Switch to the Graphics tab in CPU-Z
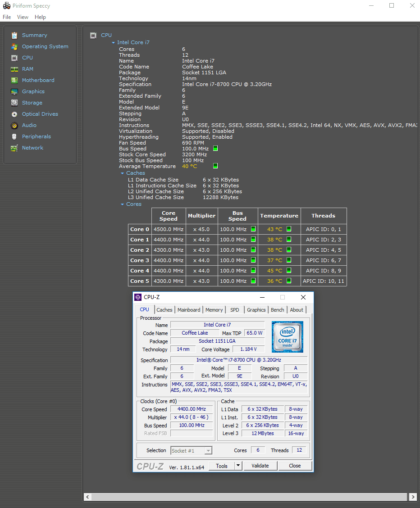This screenshot has width=420, height=508. pos(256,310)
